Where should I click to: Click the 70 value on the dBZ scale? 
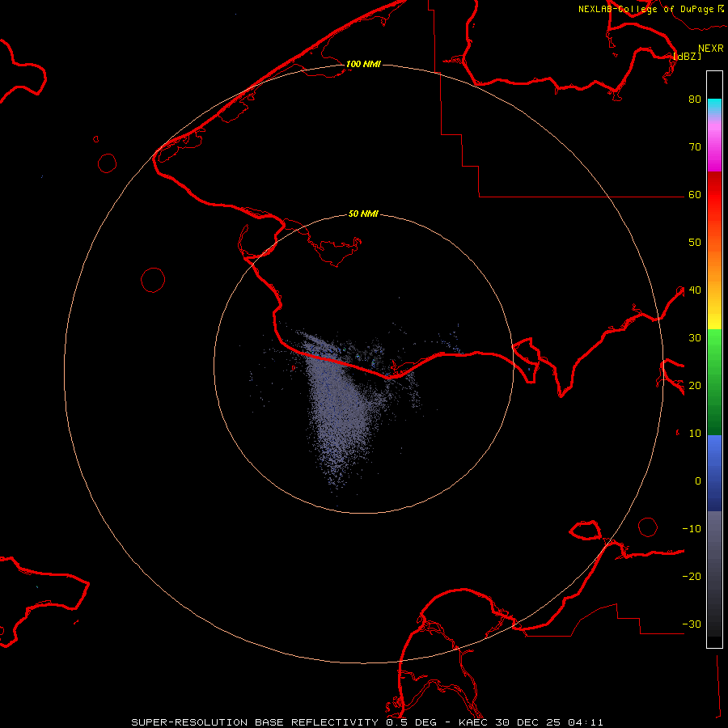click(695, 147)
